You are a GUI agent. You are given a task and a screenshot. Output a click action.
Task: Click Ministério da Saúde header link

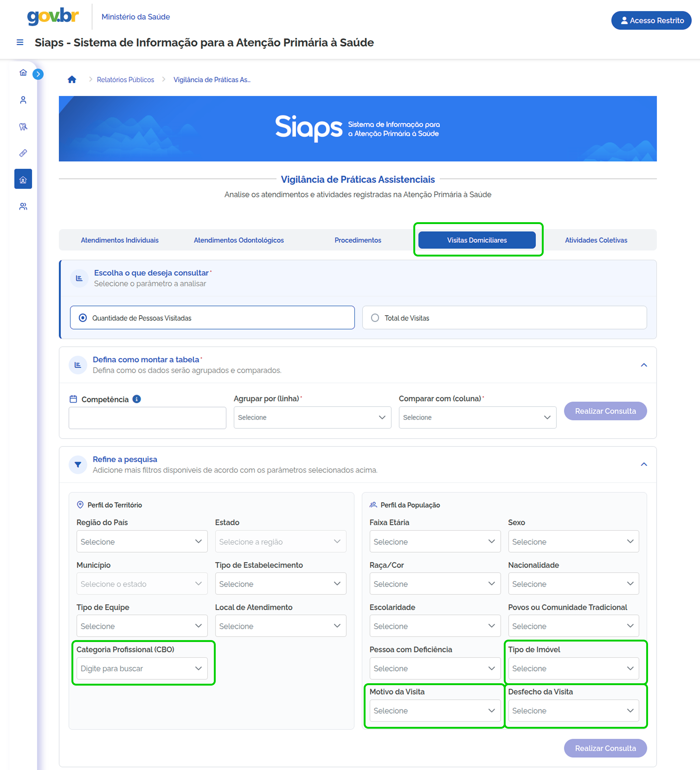136,17
